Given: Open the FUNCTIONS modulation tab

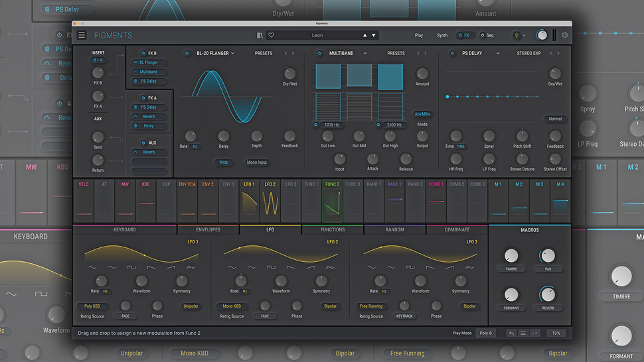Looking at the screenshot, I should coord(332,229).
